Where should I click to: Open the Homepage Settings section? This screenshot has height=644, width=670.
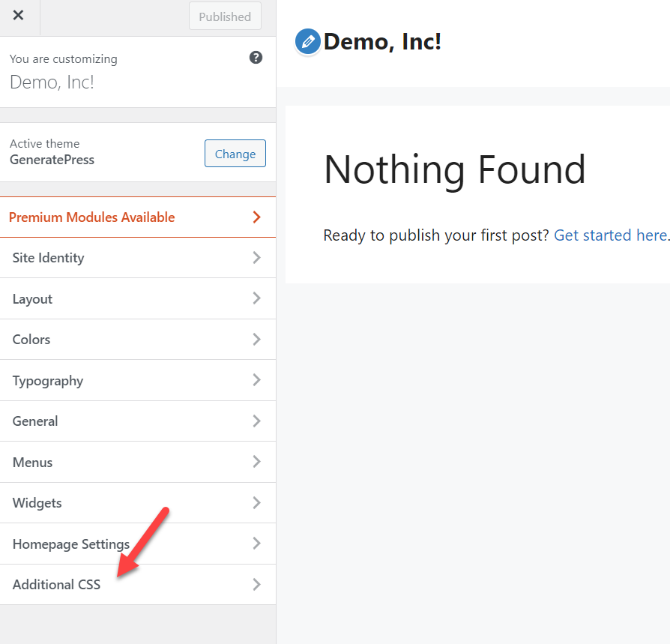tap(138, 544)
